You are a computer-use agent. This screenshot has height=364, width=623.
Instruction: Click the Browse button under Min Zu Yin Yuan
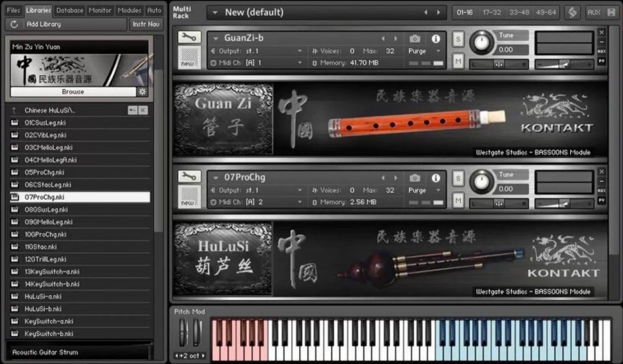coord(73,92)
